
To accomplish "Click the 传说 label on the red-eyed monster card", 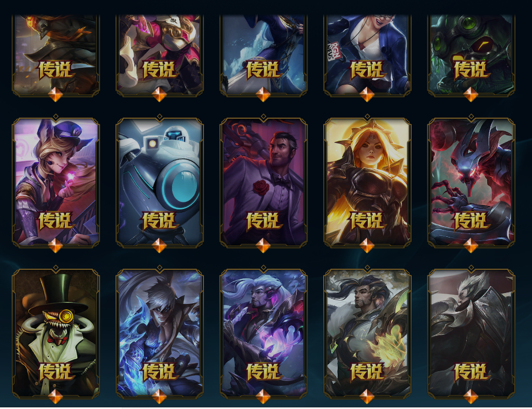I will pyautogui.click(x=470, y=221).
